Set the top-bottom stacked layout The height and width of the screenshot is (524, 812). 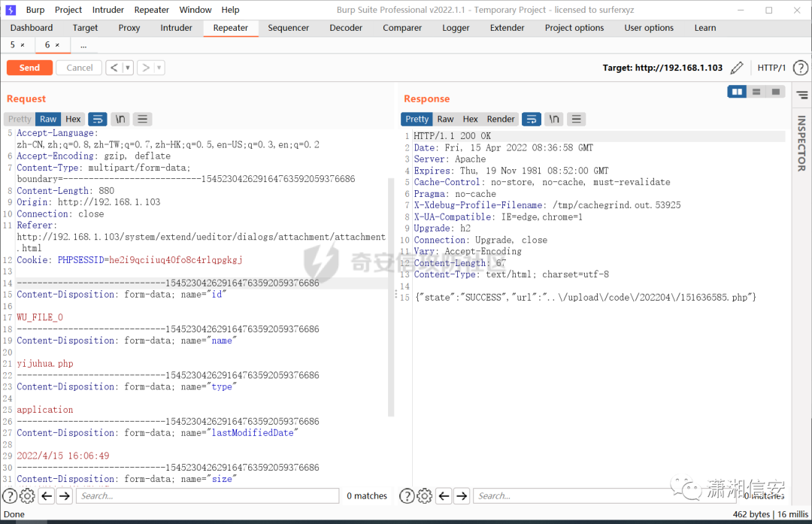756,92
